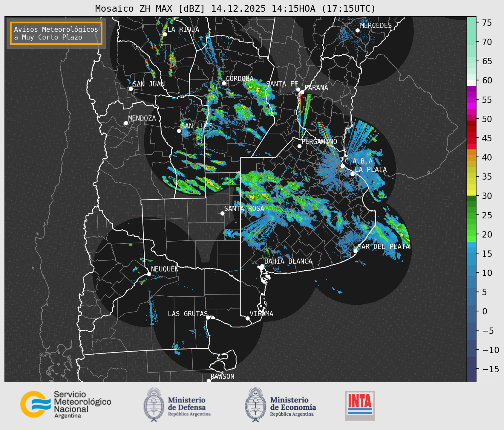Click the BAHIA BLANCA city marker dot

(x=262, y=266)
